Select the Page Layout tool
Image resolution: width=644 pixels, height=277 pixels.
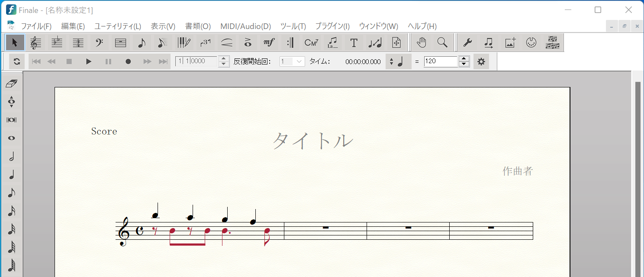pyautogui.click(x=396, y=42)
